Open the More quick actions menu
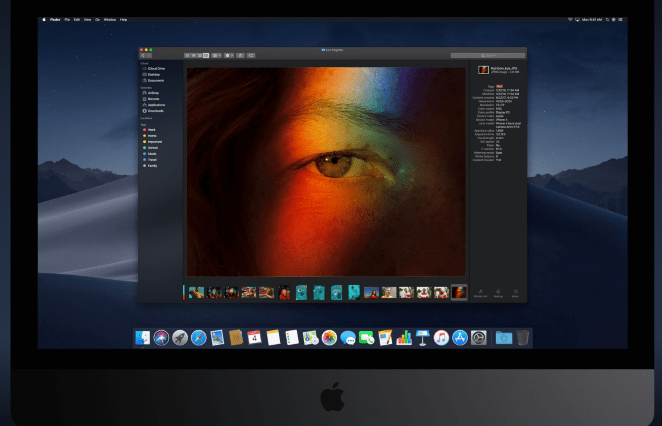662x426 pixels. [514, 294]
